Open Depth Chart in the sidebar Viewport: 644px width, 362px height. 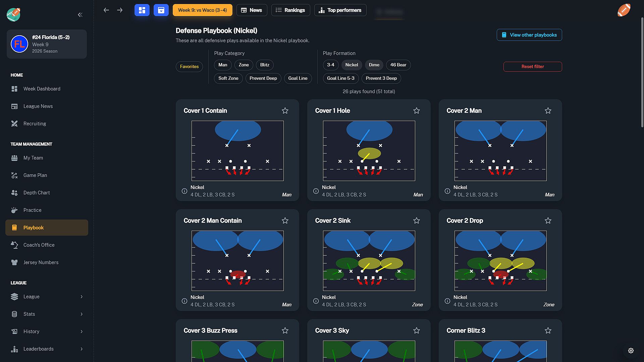pos(37,193)
